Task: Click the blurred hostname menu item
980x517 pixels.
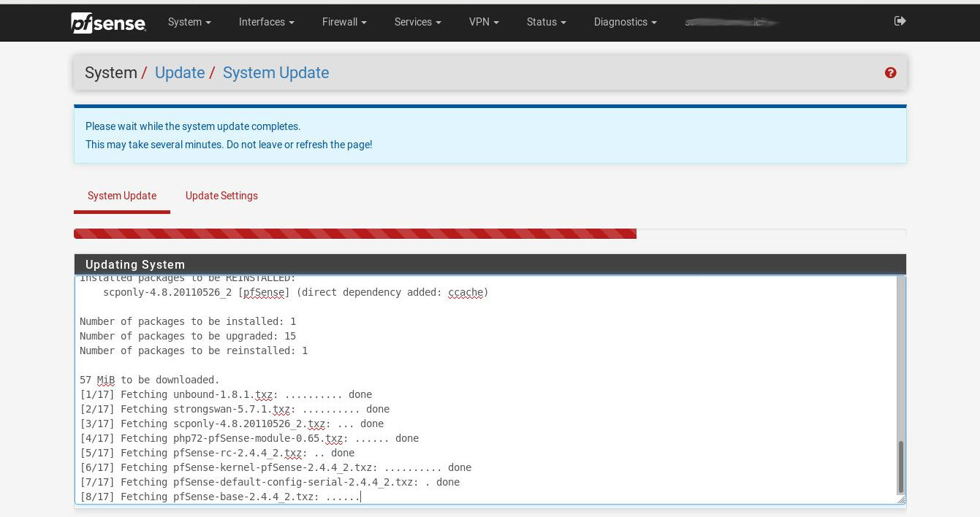Action: [x=731, y=22]
